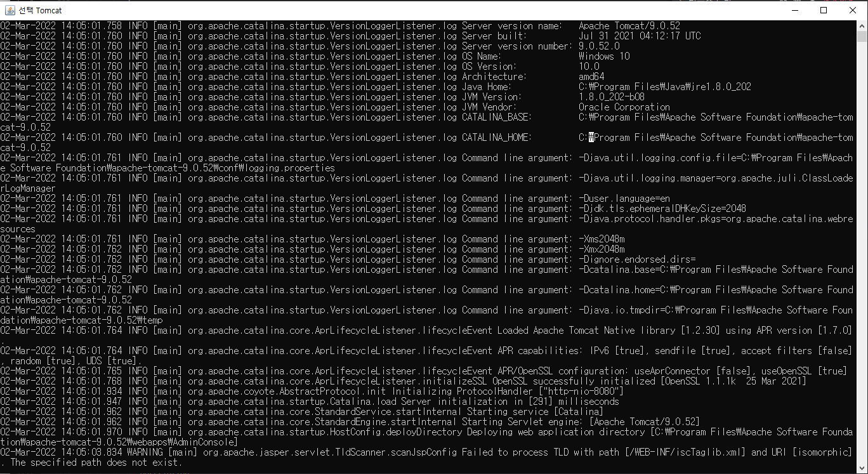The image size is (868, 474).
Task: Click the 'JVM Version:' label
Action: (x=492, y=97)
